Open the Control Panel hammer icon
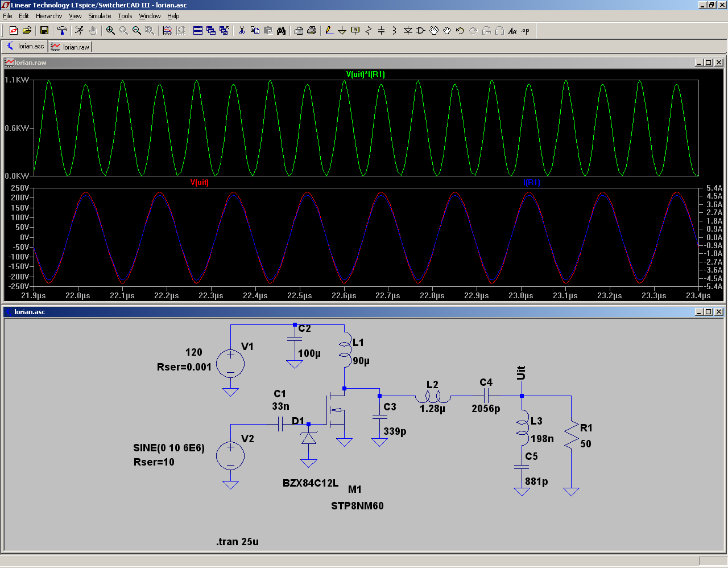This screenshot has height=568, width=728. pyautogui.click(x=62, y=31)
